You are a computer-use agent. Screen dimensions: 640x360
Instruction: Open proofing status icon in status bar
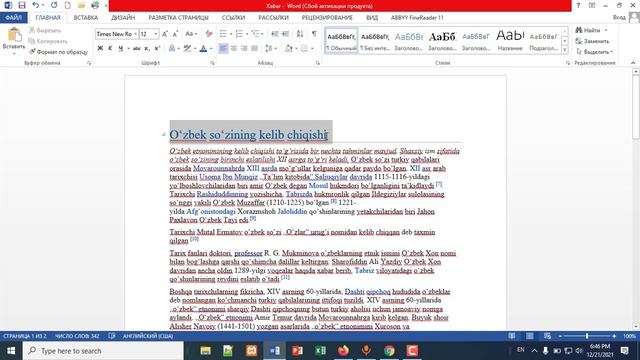click(112, 336)
